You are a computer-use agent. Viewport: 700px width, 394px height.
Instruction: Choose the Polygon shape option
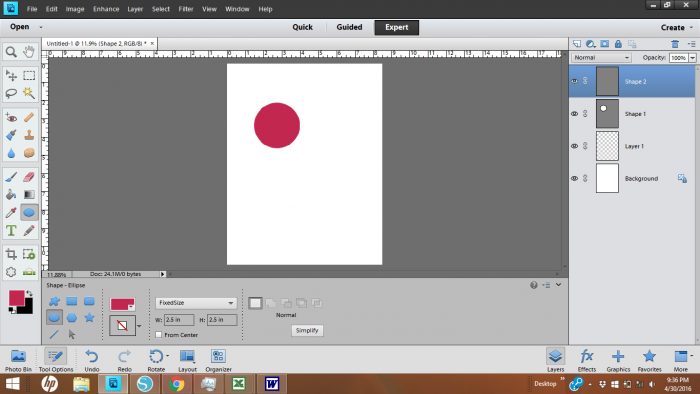pos(71,318)
